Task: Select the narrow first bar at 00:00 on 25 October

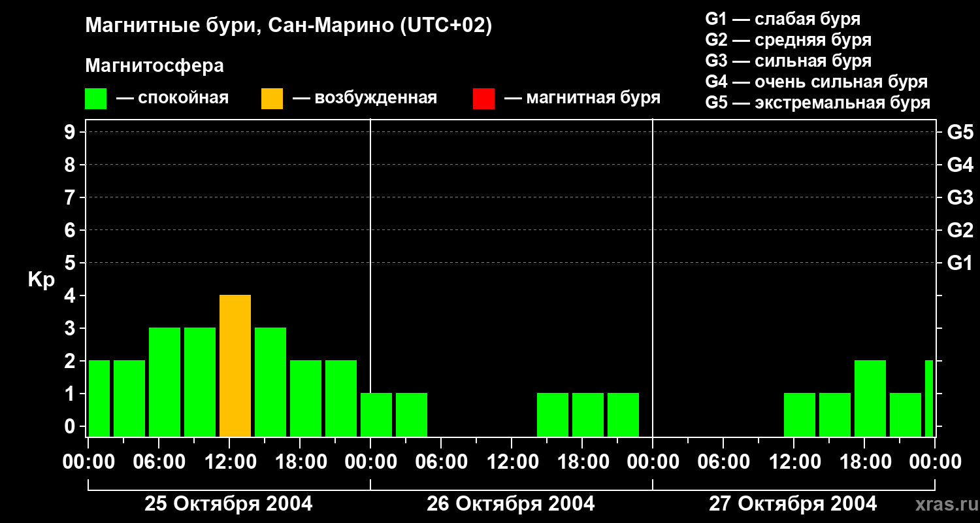Action: [x=99, y=399]
